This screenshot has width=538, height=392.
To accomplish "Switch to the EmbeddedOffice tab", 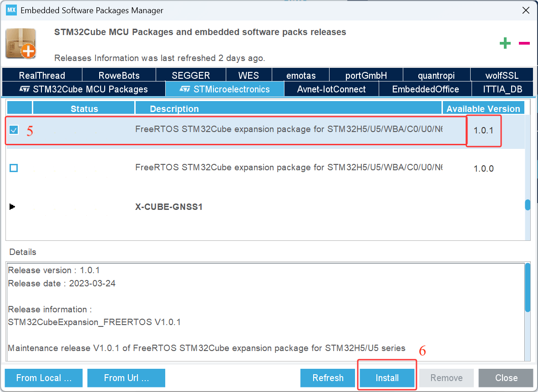I will pyautogui.click(x=426, y=89).
